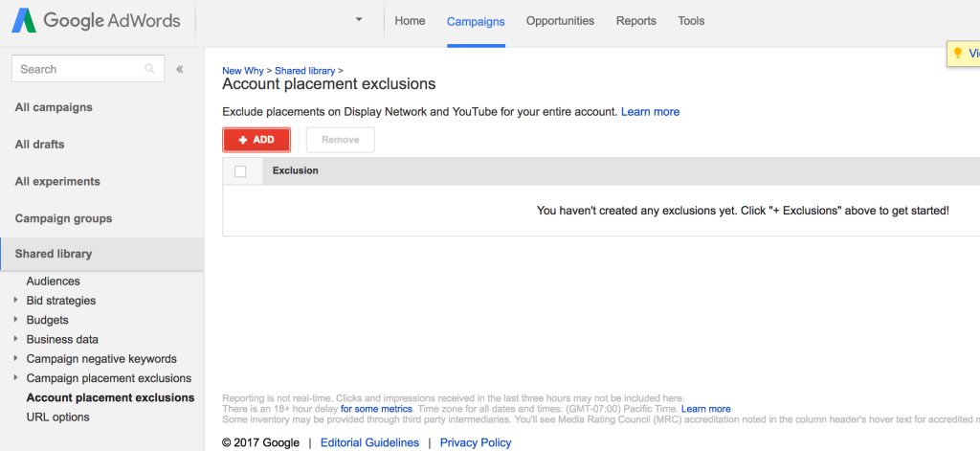Click Learn more next to entire account

[x=650, y=112]
